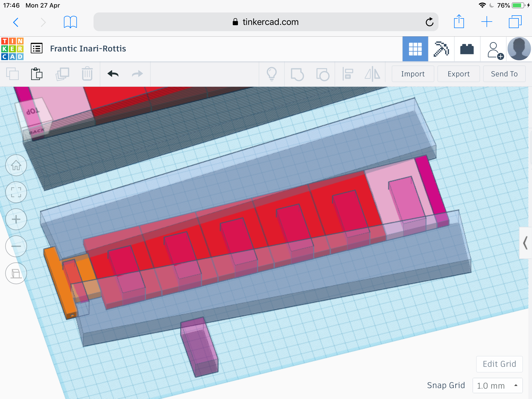Redo the last action

click(137, 74)
